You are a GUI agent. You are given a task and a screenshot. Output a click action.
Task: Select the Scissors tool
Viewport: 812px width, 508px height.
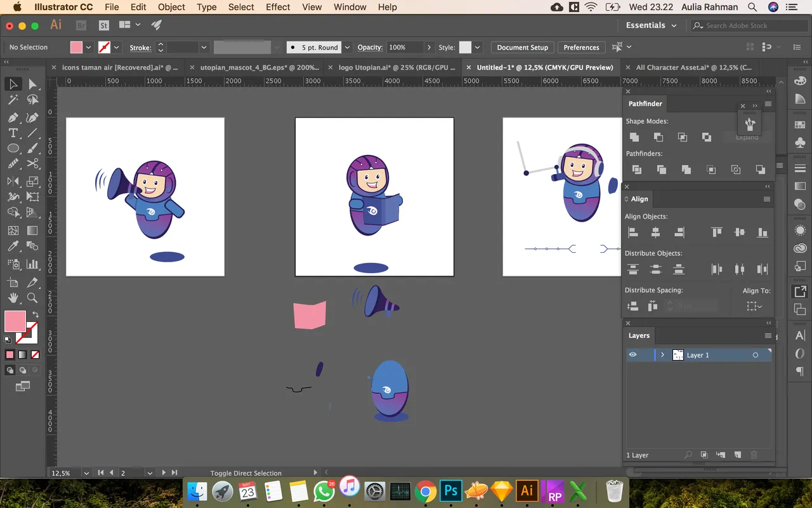[32, 164]
